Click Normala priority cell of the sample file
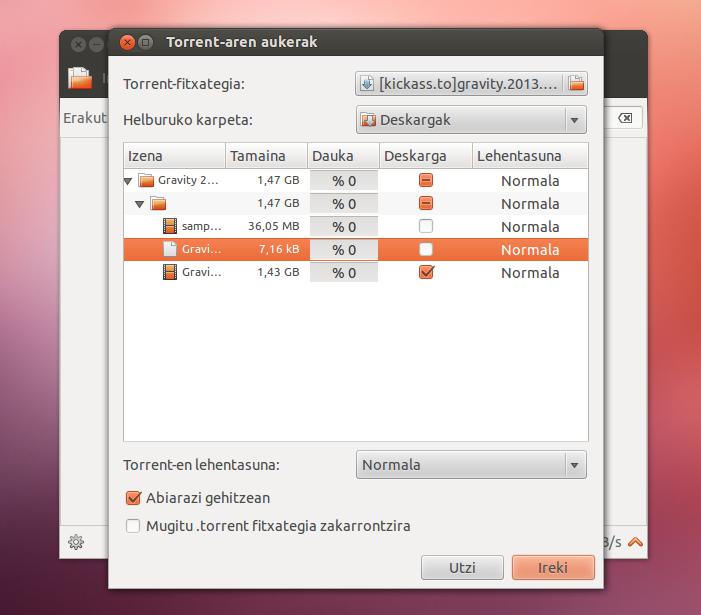The width and height of the screenshot is (701, 615). 530,227
